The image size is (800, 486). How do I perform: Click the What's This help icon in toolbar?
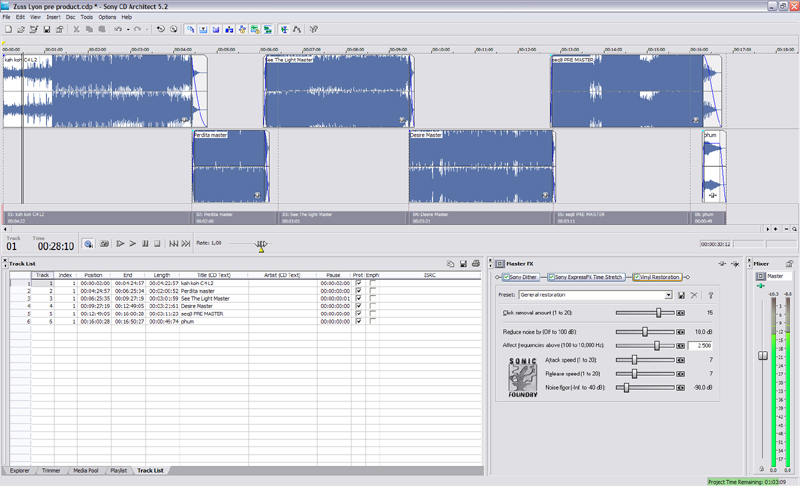[314, 30]
